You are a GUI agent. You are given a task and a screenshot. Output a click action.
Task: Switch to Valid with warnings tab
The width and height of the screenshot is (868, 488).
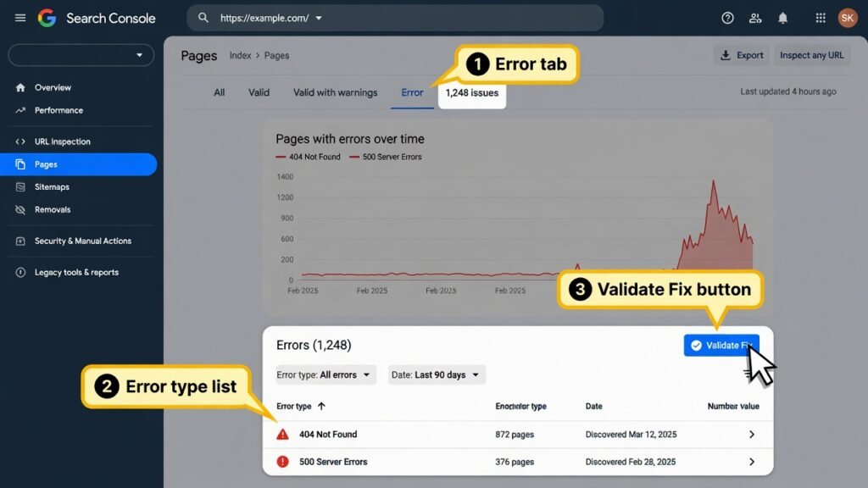click(335, 92)
